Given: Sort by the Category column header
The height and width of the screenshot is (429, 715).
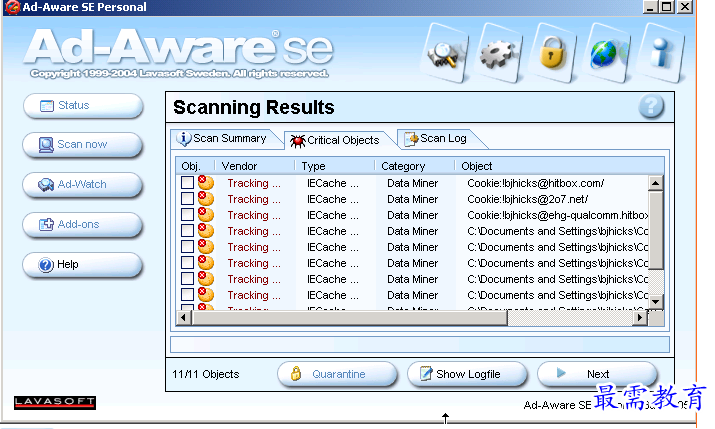Looking at the screenshot, I should pos(414,166).
